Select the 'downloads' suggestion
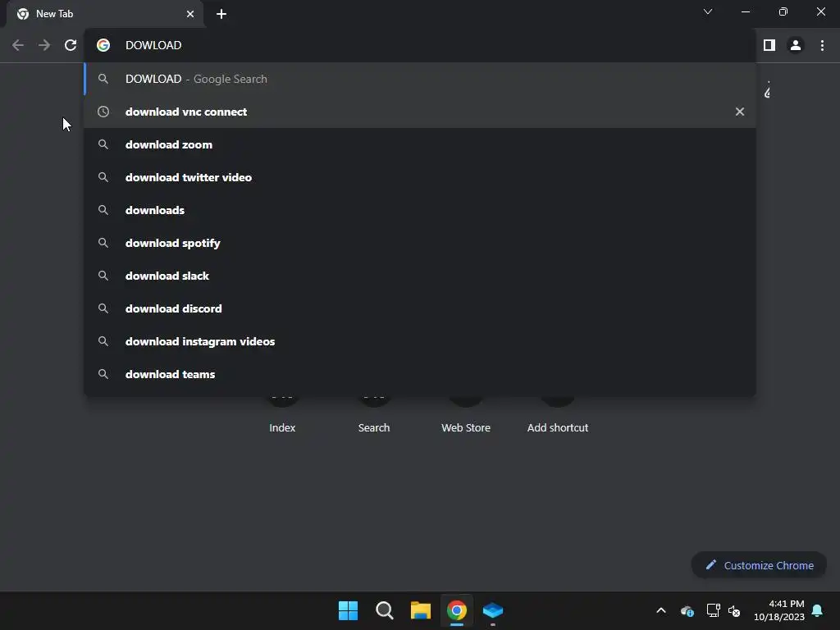This screenshot has height=630, width=840. click(x=420, y=210)
